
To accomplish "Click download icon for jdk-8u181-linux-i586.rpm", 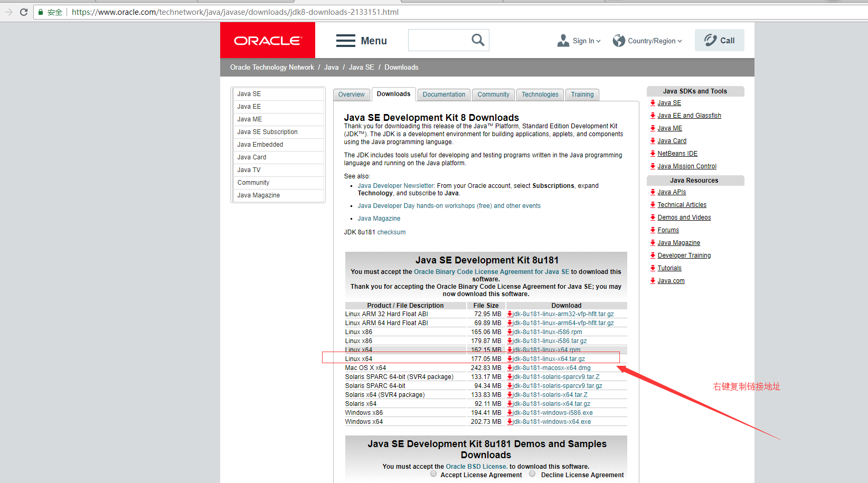I will 510,332.
